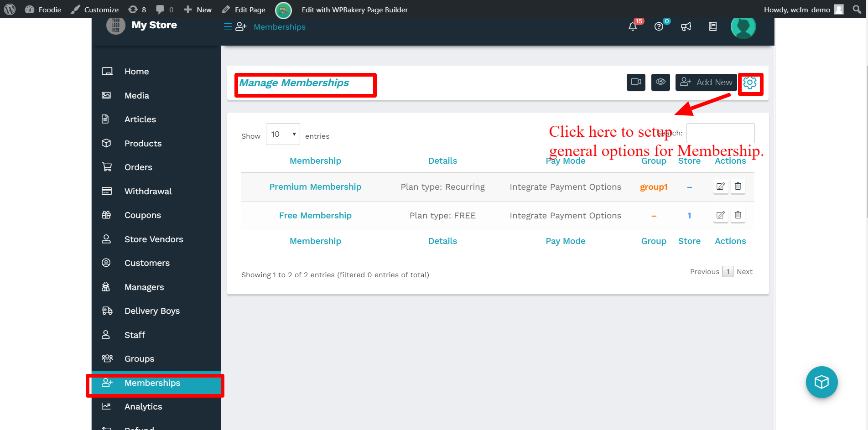Click the eye view icon button
This screenshot has width=868, height=430.
(x=660, y=82)
